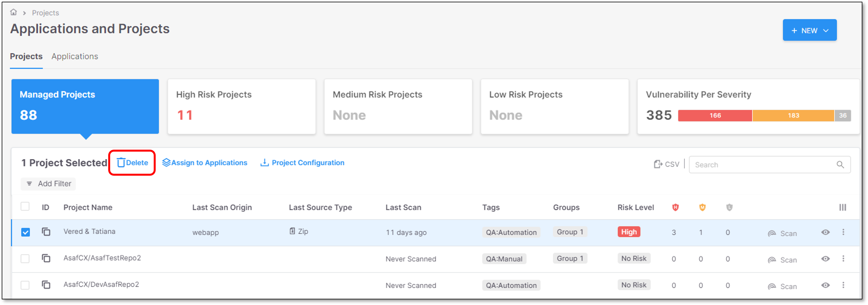Click the High risk level badge
The image size is (868, 305).
click(629, 232)
